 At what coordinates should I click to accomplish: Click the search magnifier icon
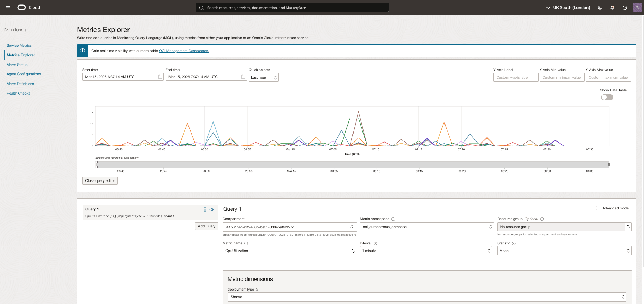(x=202, y=8)
